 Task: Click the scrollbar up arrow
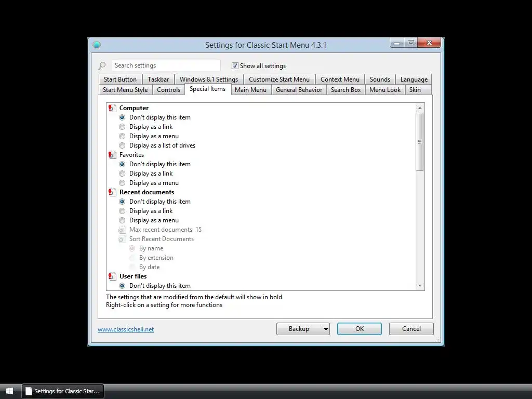tap(420, 108)
